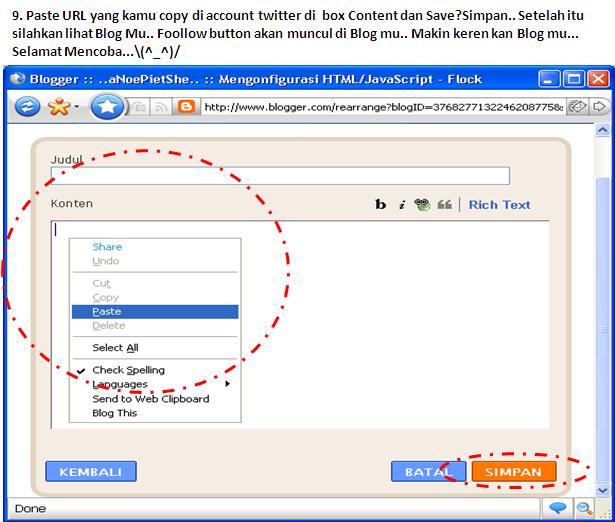Click the Flock reload/sync icon

pos(27,107)
